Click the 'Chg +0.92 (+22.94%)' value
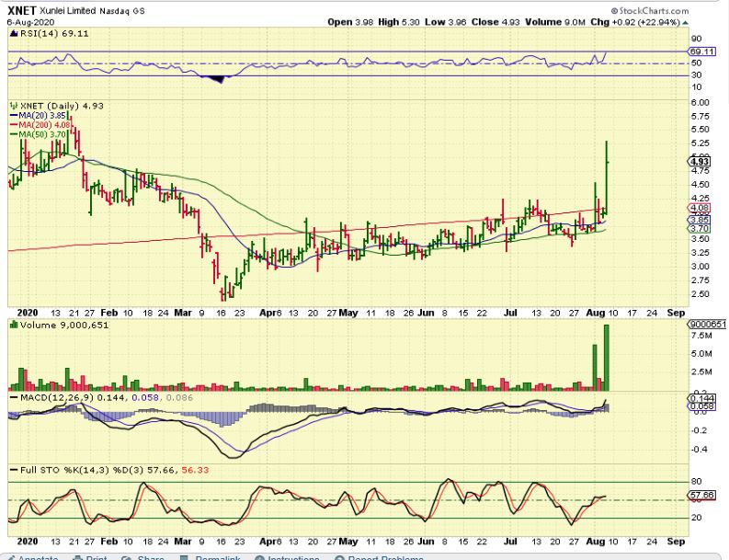 point(635,22)
